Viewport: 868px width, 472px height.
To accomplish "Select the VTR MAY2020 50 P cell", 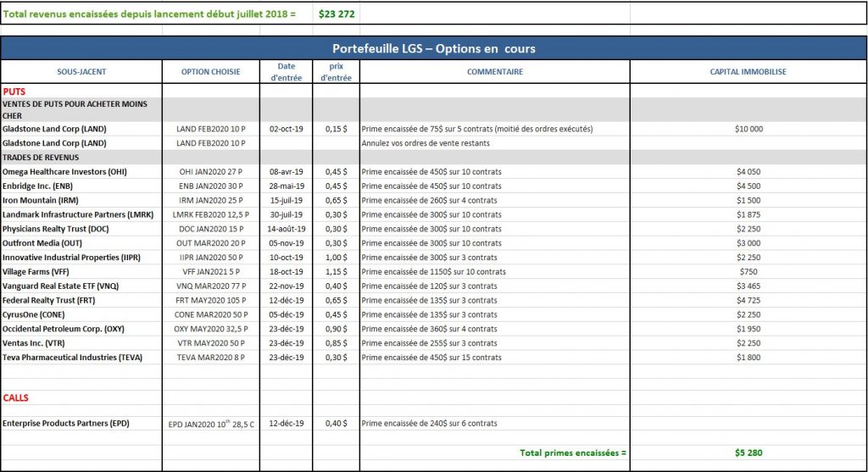I will 211,344.
